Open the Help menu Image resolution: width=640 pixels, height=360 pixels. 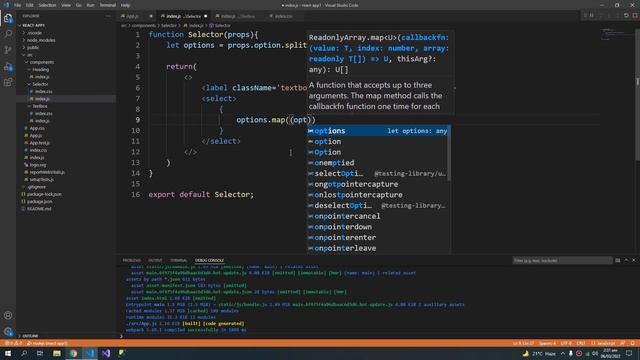pyautogui.click(x=125, y=5)
